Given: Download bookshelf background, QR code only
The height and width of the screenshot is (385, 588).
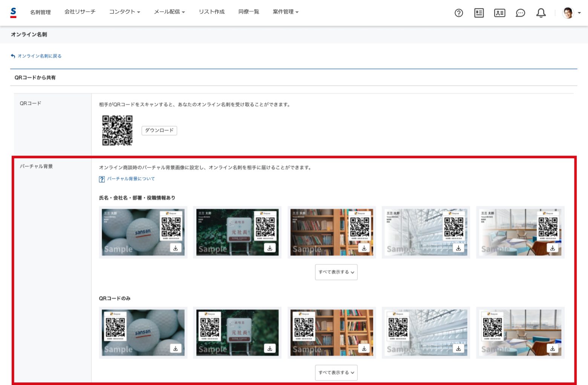Looking at the screenshot, I should click(364, 348).
